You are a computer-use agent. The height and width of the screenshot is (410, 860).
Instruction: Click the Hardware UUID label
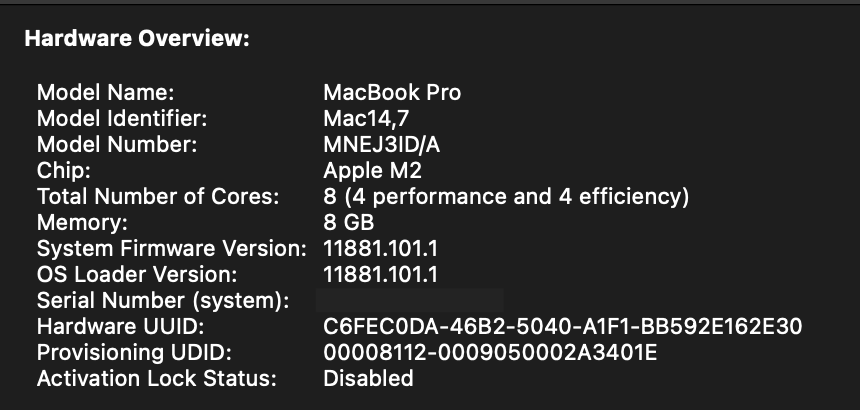(120, 327)
